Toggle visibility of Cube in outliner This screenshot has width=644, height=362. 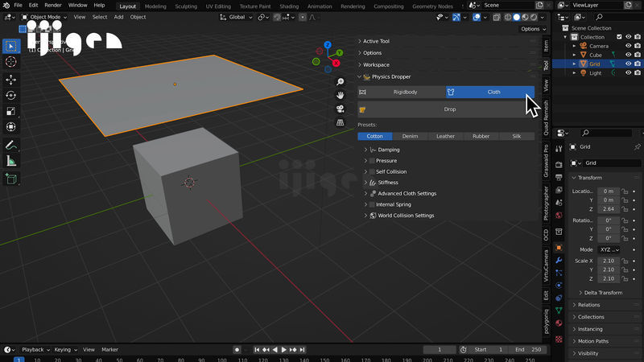(629, 55)
